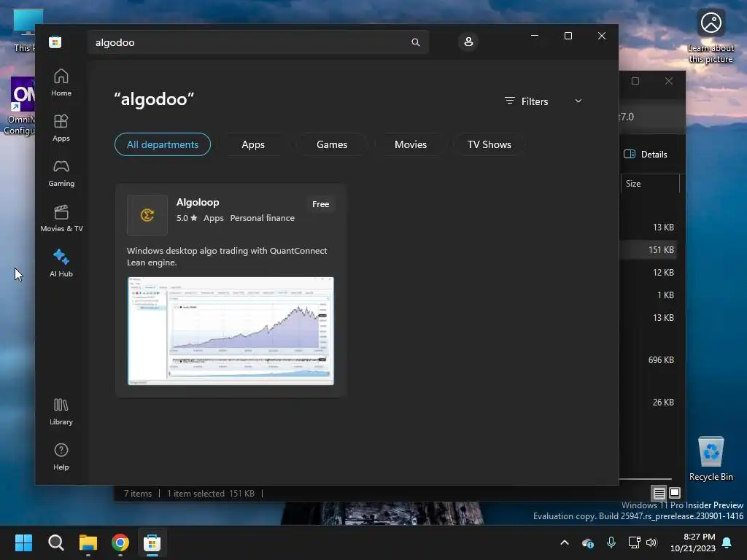Open network tray icon

pos(634,542)
